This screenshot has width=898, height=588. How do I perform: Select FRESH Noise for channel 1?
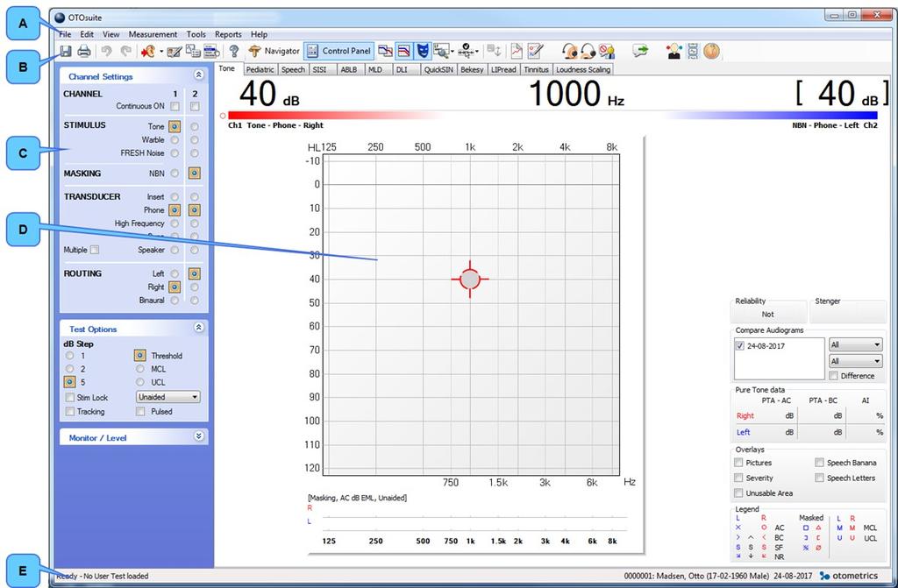(175, 152)
